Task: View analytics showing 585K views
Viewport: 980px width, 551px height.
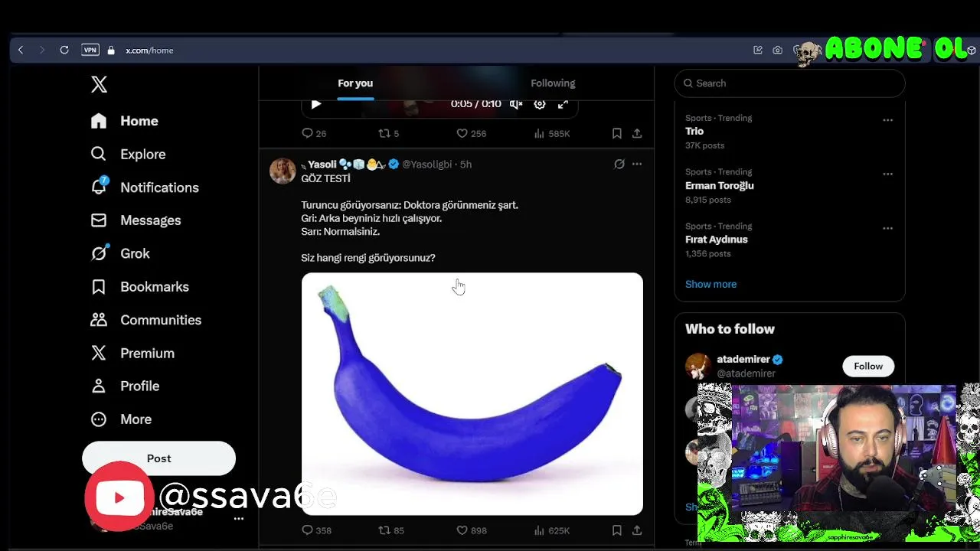Action: (x=552, y=133)
